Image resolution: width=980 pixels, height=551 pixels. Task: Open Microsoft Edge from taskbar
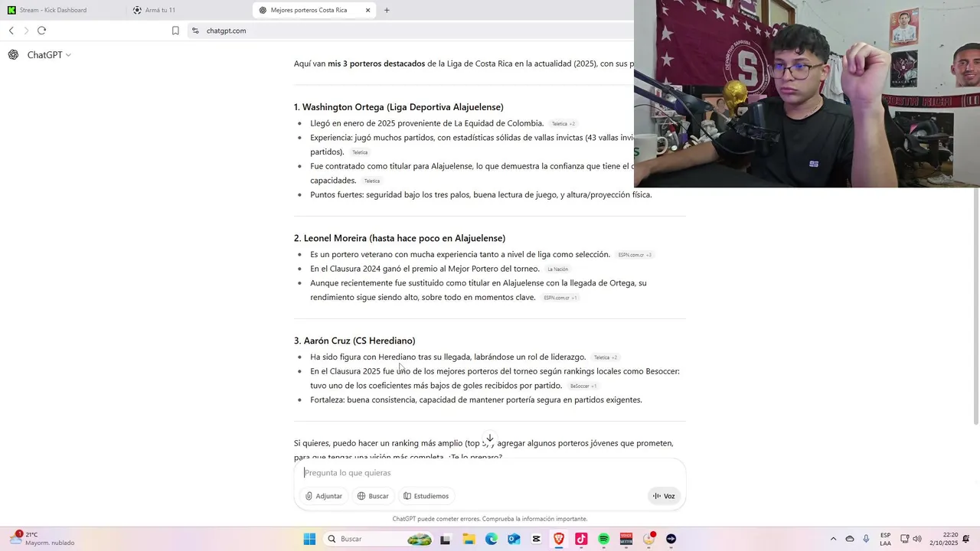click(x=491, y=539)
